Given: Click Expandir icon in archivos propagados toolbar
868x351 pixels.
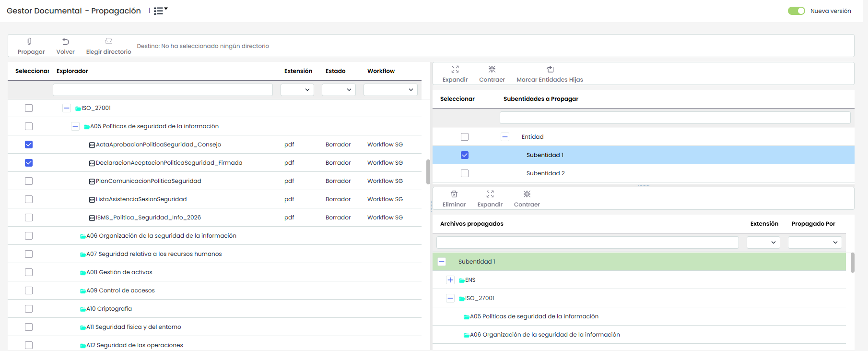Looking at the screenshot, I should (490, 194).
